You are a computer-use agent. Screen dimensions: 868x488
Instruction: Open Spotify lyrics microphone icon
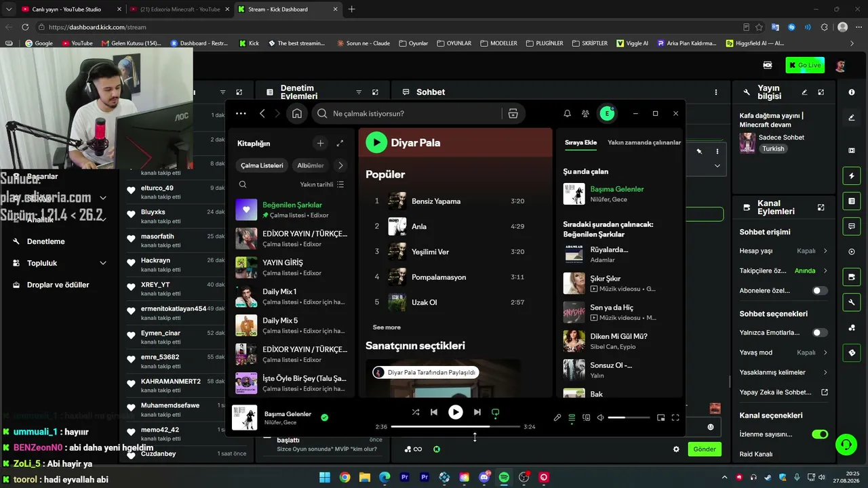click(557, 418)
